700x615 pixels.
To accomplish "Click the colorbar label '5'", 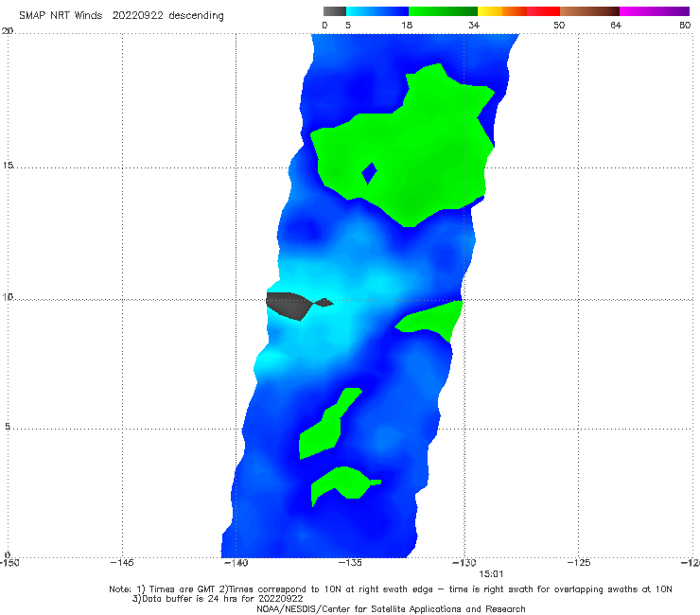I will [x=348, y=26].
